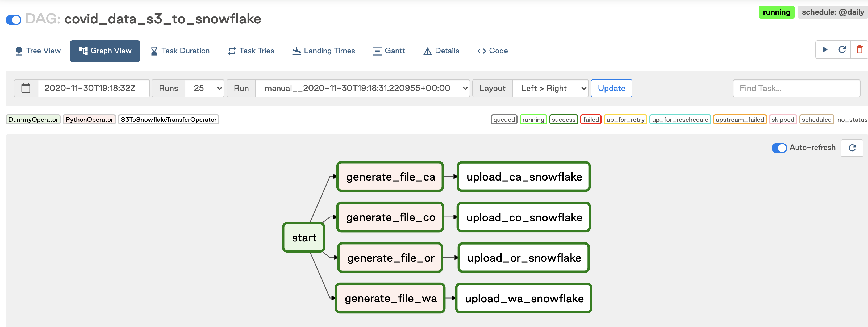Screen dimensions: 868x327
Task: Click the Update button
Action: [x=611, y=88]
